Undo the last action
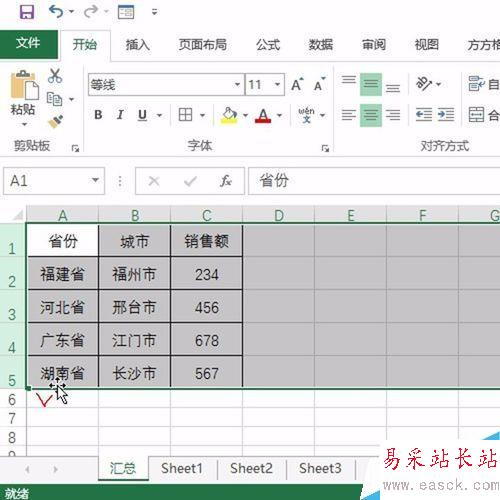Screen dimensions: 500x500 [56, 12]
